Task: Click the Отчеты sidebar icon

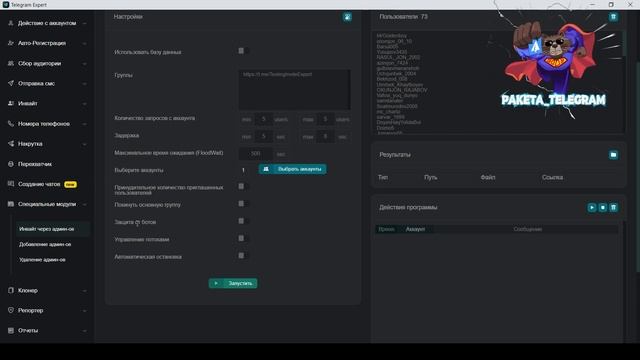Action: click(11, 330)
